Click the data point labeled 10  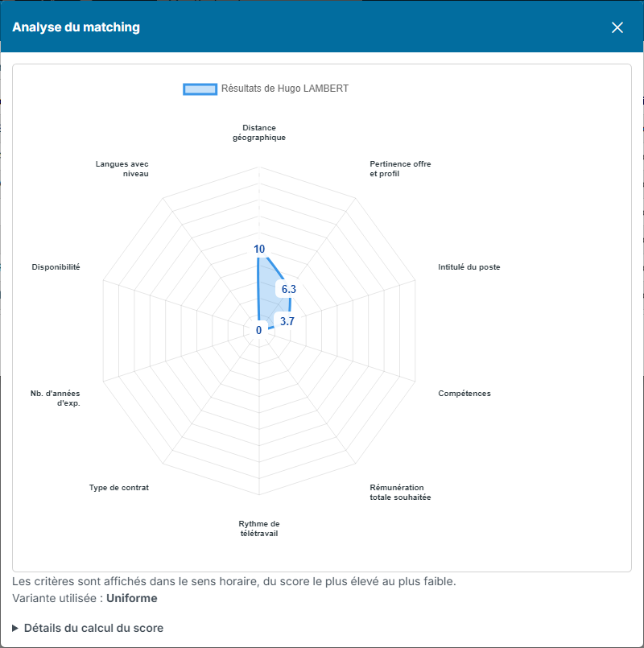click(x=259, y=249)
